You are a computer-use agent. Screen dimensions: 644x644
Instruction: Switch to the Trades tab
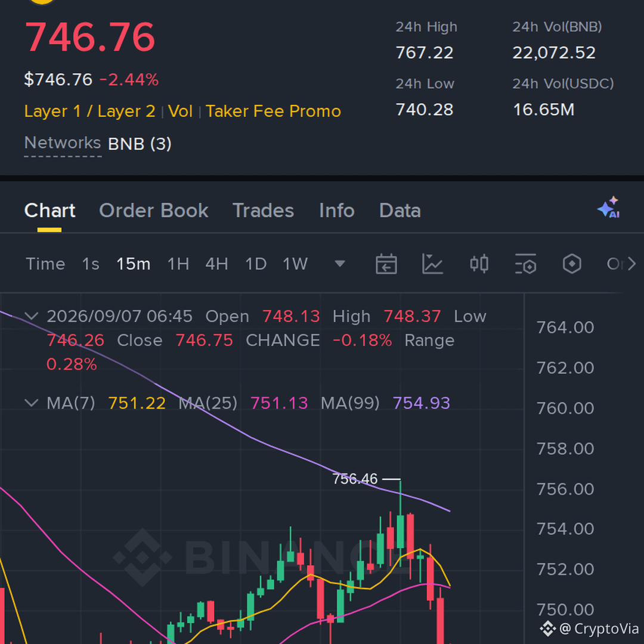[x=264, y=210]
